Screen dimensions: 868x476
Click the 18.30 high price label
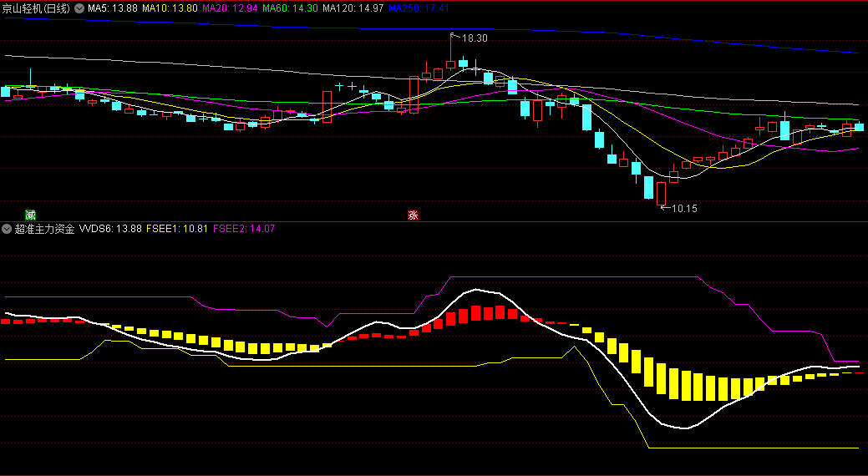pos(475,38)
